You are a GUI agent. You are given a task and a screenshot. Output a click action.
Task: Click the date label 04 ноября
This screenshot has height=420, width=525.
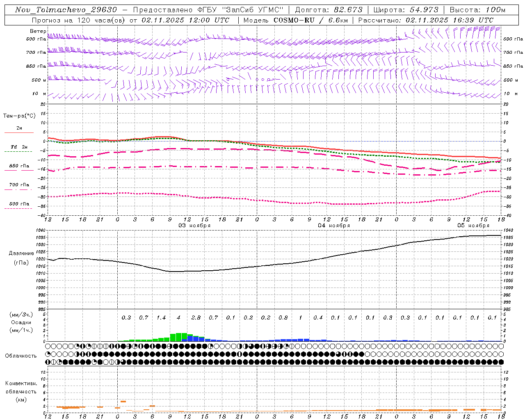334,226
